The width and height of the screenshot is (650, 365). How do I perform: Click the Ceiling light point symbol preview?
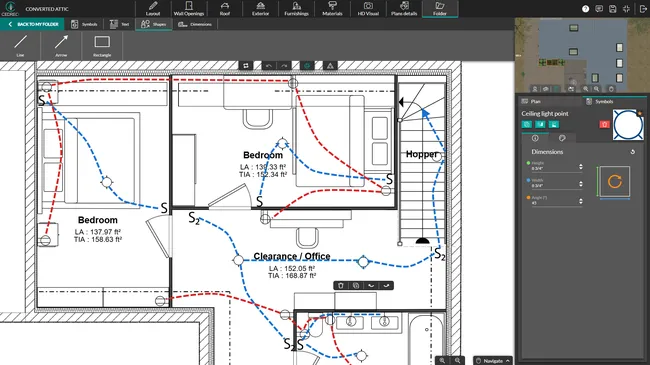628,125
